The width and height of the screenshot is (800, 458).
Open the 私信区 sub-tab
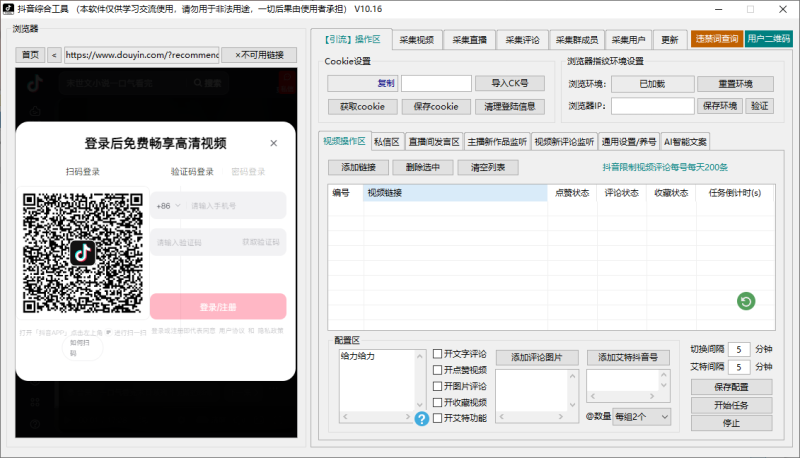point(386,142)
